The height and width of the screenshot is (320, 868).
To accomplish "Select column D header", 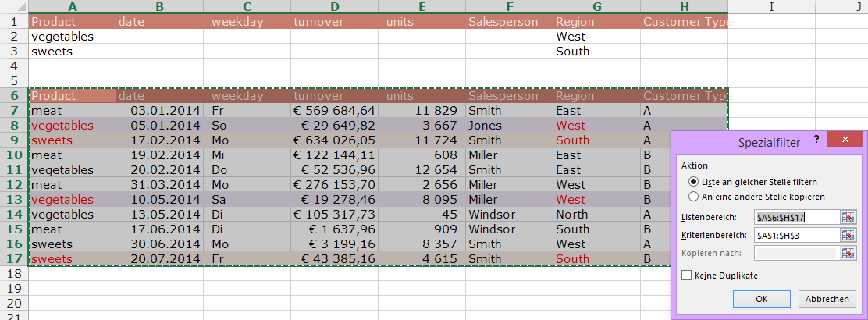I will [334, 6].
